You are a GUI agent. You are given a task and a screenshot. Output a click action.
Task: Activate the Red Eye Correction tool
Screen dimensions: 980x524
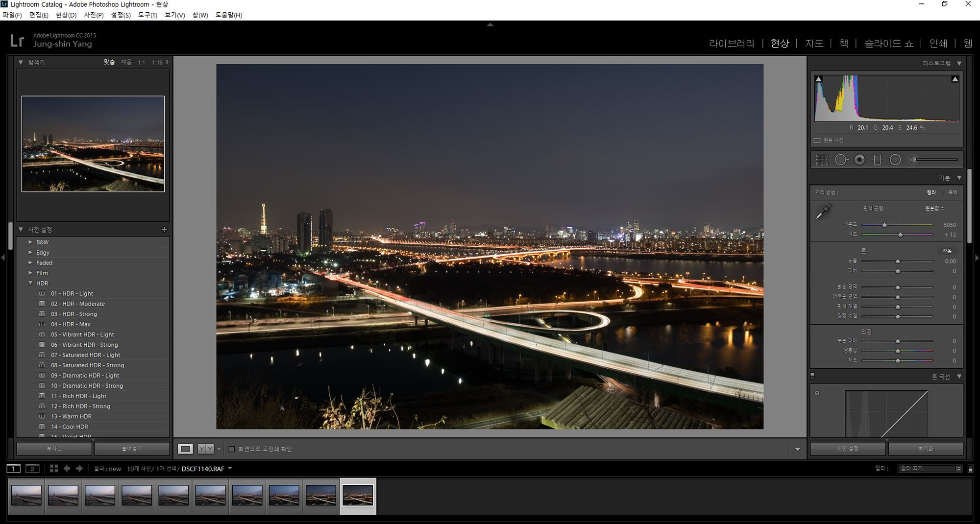[859, 160]
